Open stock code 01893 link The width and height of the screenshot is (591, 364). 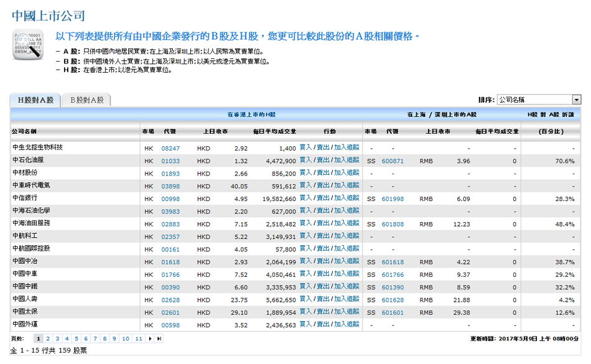coord(170,174)
